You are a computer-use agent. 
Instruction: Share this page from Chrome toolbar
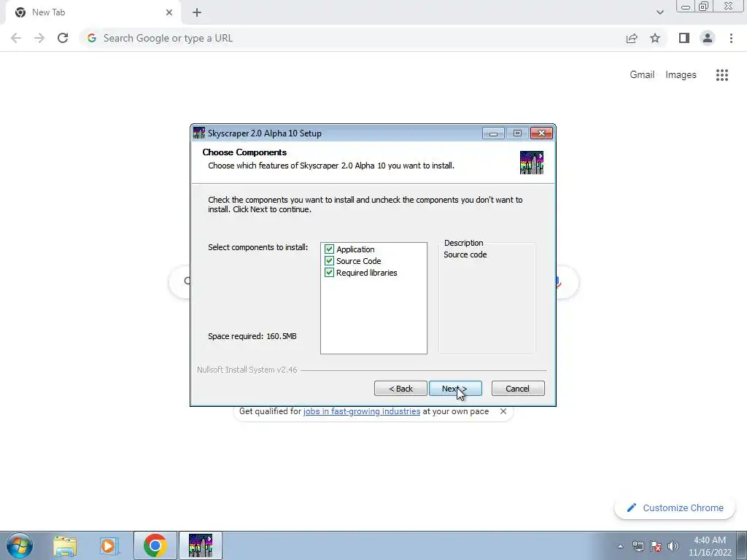click(x=632, y=38)
